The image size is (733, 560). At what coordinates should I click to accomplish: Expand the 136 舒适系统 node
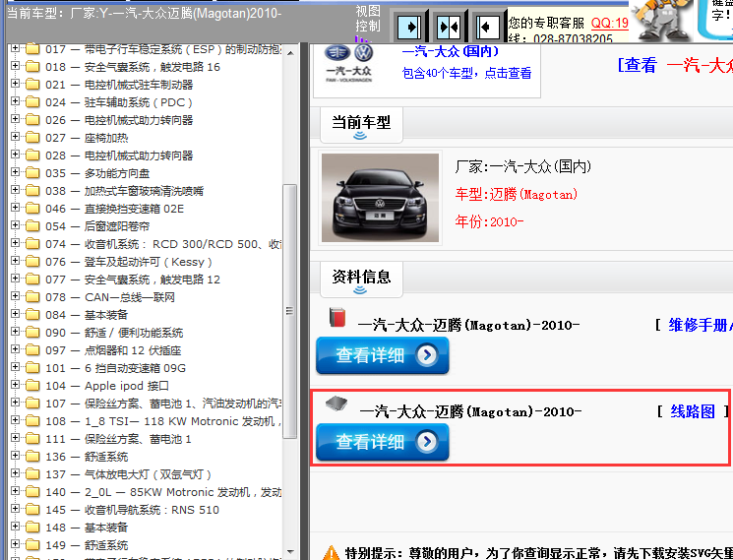pyautogui.click(x=15, y=456)
